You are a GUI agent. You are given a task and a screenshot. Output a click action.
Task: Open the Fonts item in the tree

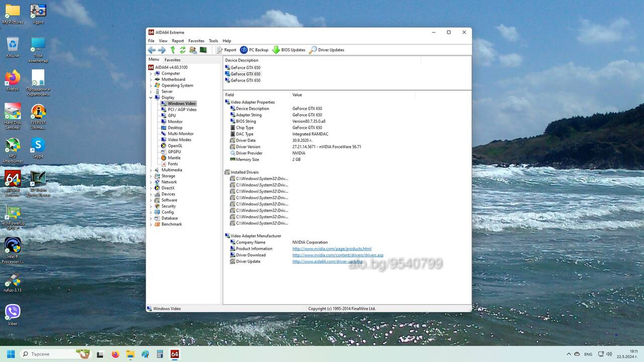173,164
